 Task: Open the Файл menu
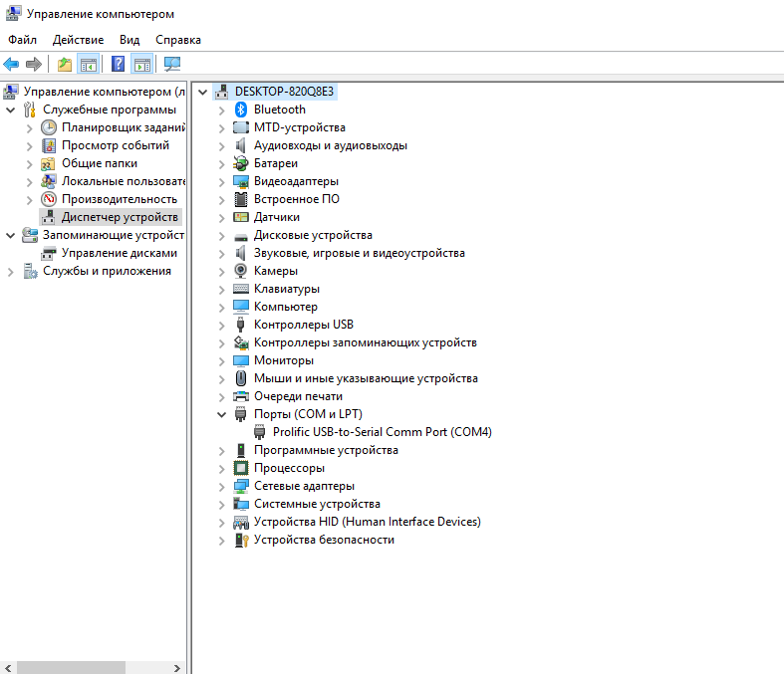click(x=23, y=40)
